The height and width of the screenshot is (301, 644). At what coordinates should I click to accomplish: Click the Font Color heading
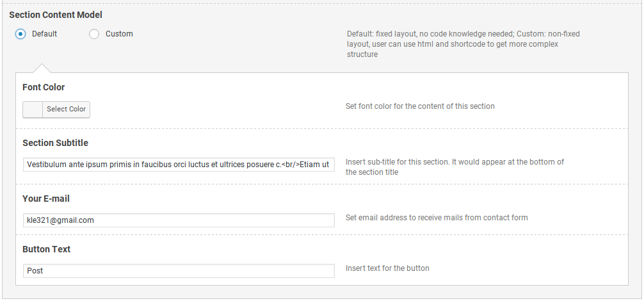click(x=44, y=87)
